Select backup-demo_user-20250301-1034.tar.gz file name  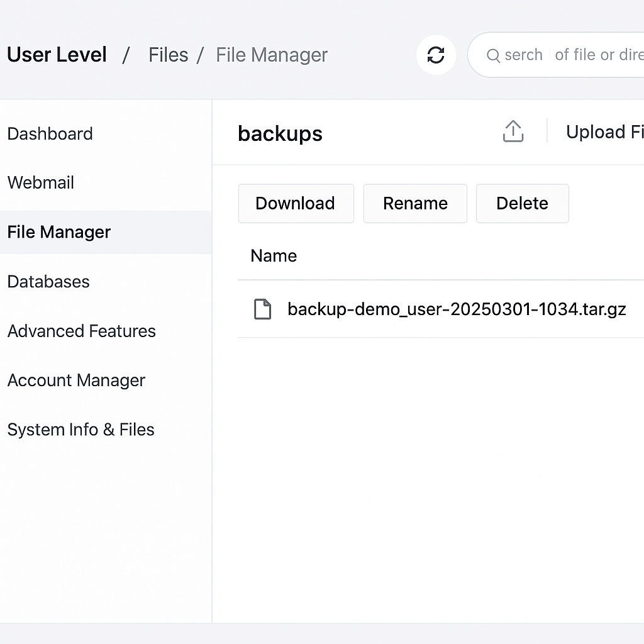(457, 309)
